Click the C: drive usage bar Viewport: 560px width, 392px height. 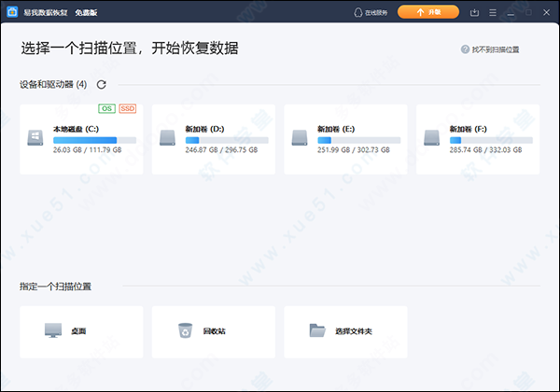[94, 140]
